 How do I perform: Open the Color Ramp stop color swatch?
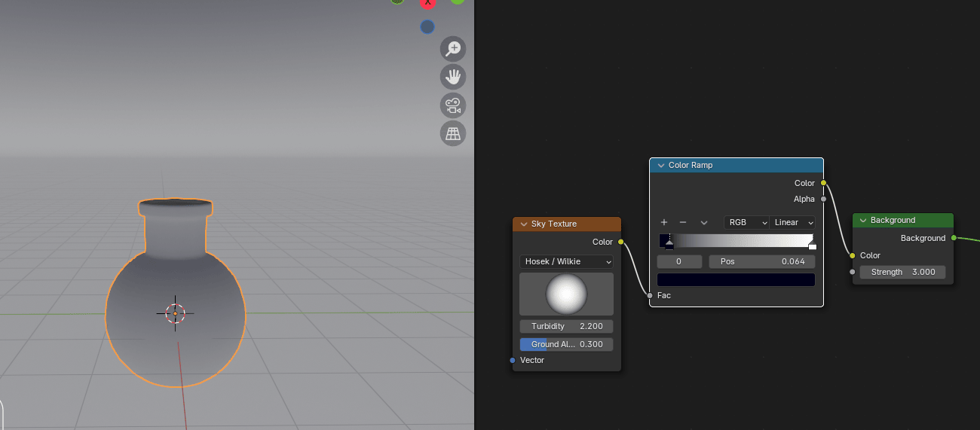(x=736, y=279)
